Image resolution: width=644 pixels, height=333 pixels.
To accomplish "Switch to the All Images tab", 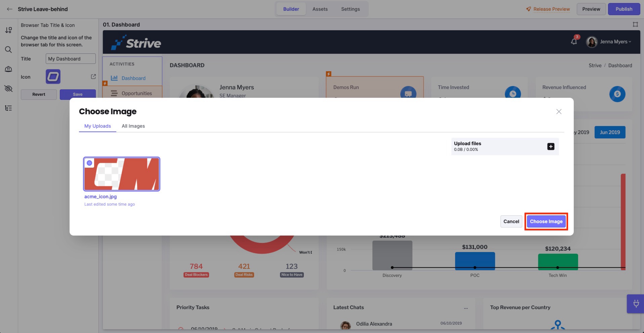I will coord(133,126).
